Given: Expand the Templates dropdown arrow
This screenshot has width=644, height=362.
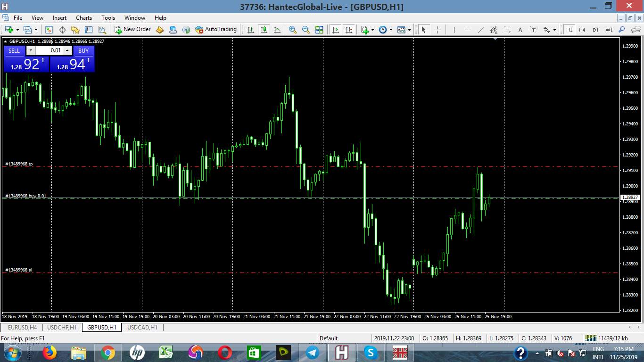Looking at the screenshot, I should [x=409, y=30].
